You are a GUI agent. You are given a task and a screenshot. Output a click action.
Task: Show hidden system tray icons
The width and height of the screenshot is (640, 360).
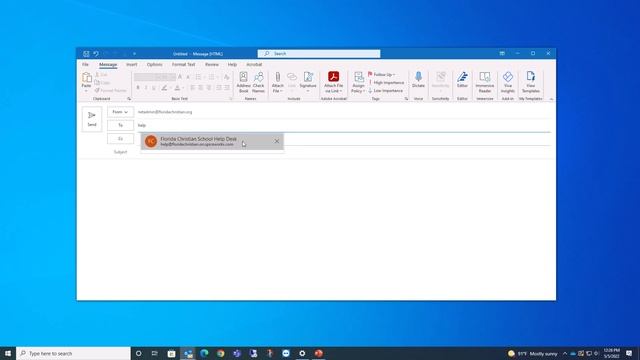coord(565,353)
